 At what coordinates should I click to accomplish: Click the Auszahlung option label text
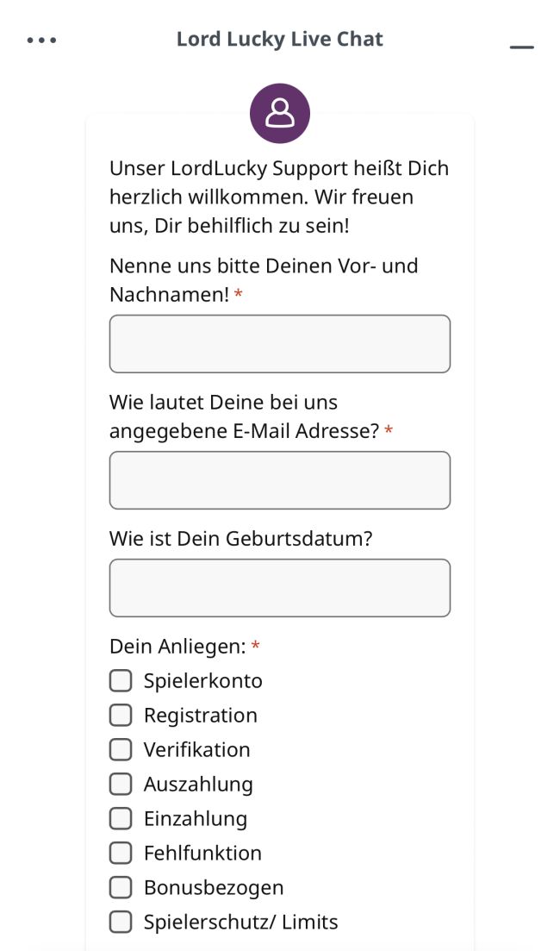pos(198,785)
